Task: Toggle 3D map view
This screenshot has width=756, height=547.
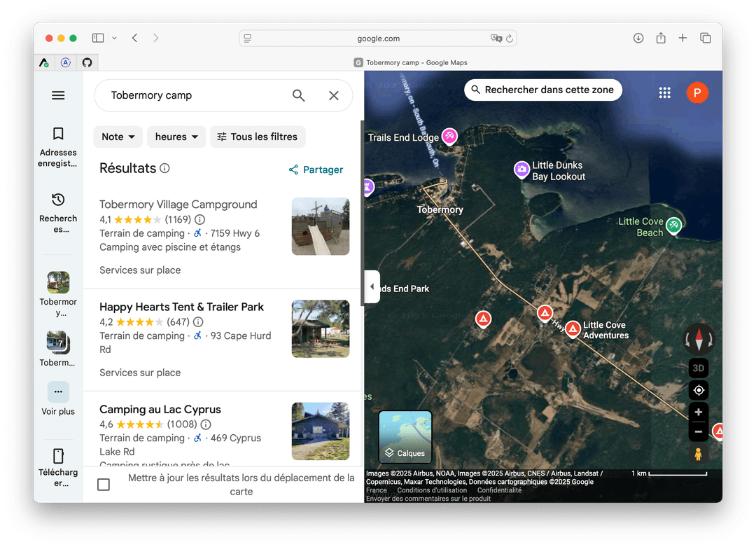Action: click(698, 368)
